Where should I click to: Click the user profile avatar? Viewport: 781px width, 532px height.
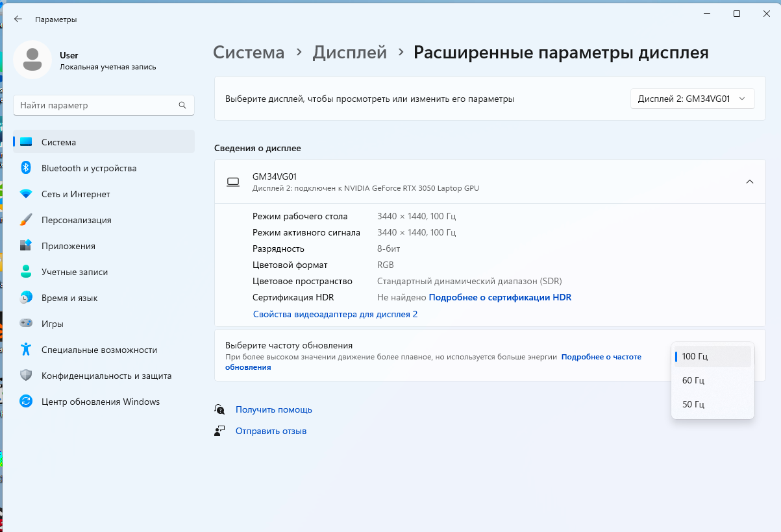click(32, 60)
